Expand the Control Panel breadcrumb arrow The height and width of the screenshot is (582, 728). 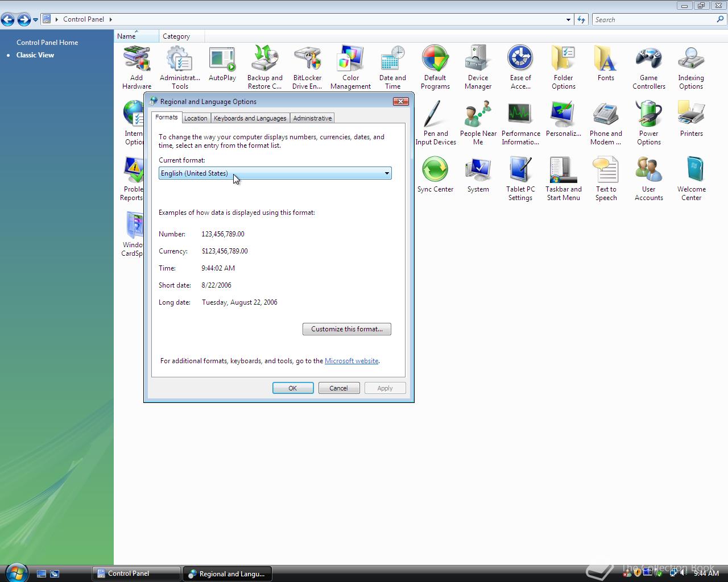tap(110, 19)
